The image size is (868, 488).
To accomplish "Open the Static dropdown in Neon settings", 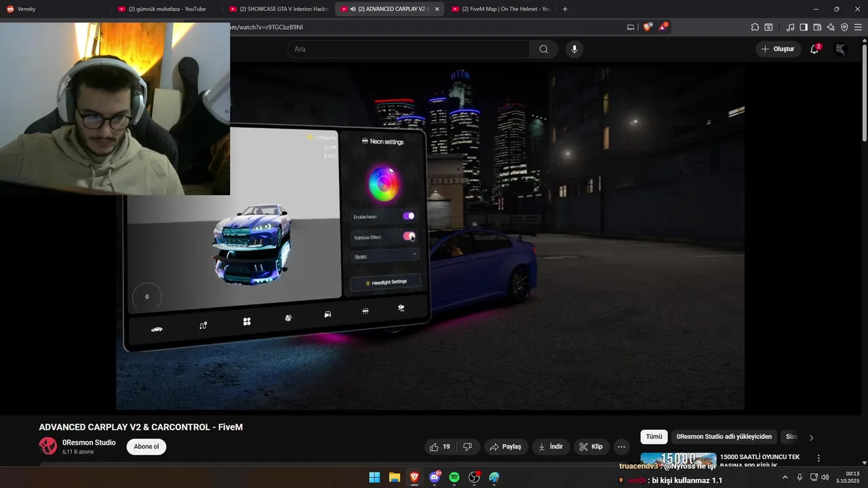I will pos(385,256).
